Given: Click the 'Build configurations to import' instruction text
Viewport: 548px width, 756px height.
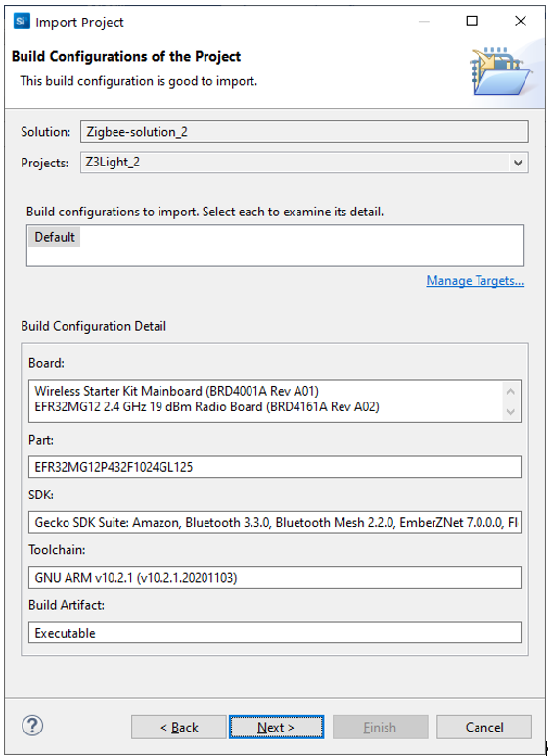Looking at the screenshot, I should point(205,212).
